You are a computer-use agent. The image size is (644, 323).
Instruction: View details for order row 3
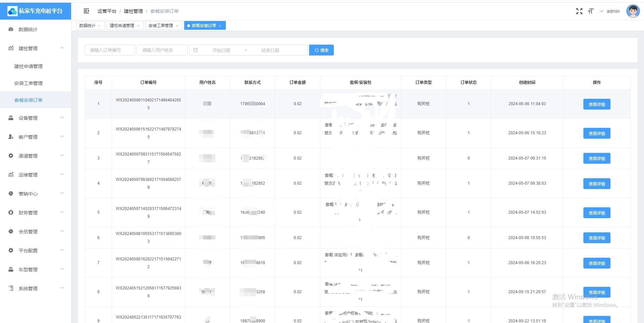click(x=597, y=158)
